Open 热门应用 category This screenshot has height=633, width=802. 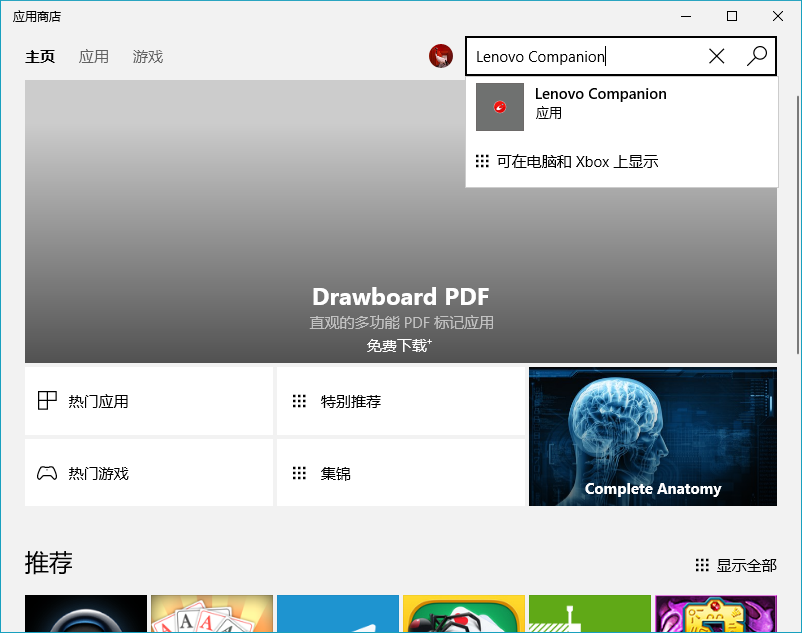(149, 401)
